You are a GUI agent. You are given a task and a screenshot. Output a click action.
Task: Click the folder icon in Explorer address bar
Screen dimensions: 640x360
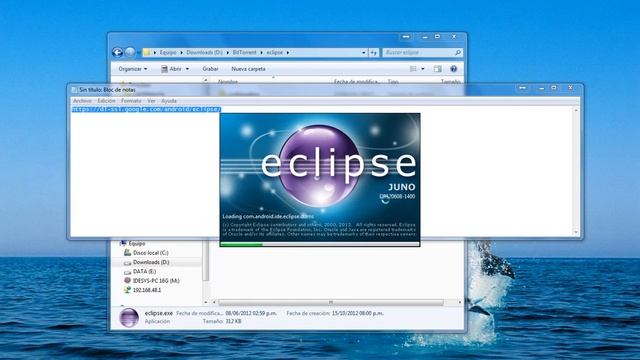pos(147,52)
